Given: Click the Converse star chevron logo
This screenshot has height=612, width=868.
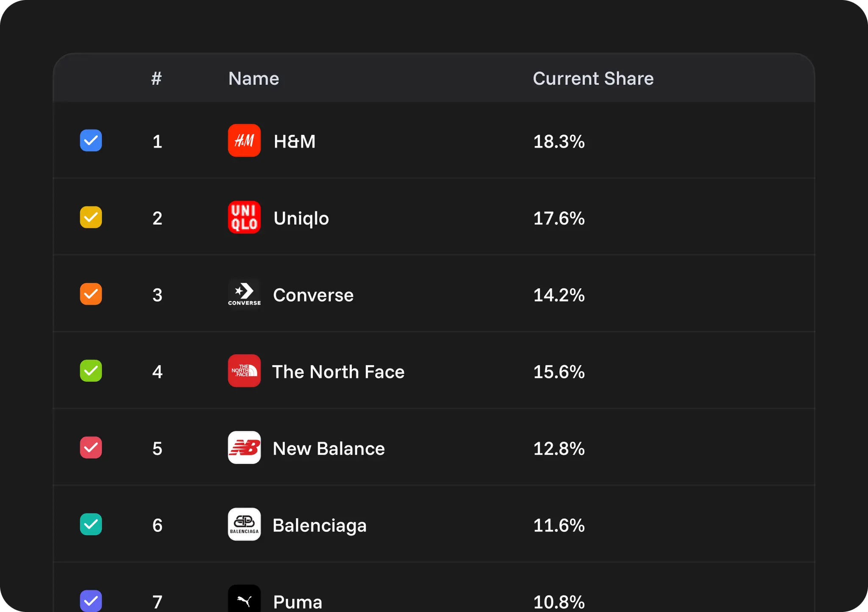Looking at the screenshot, I should coord(244,294).
